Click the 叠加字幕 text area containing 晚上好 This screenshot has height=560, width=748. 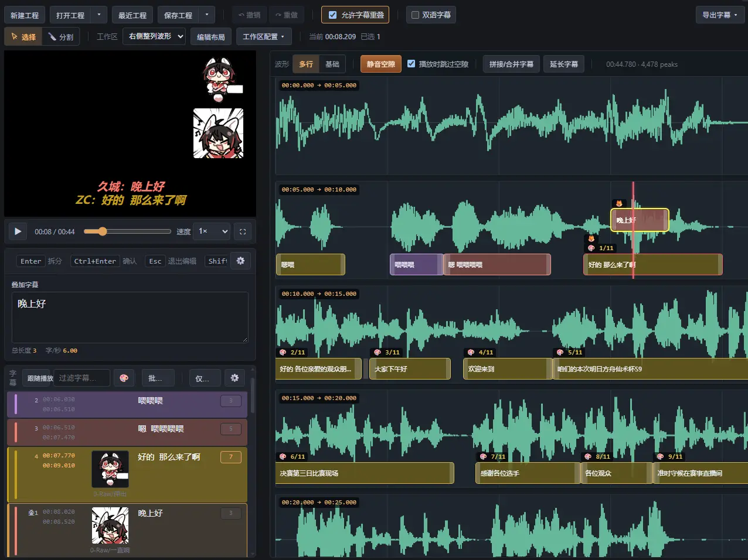click(130, 317)
